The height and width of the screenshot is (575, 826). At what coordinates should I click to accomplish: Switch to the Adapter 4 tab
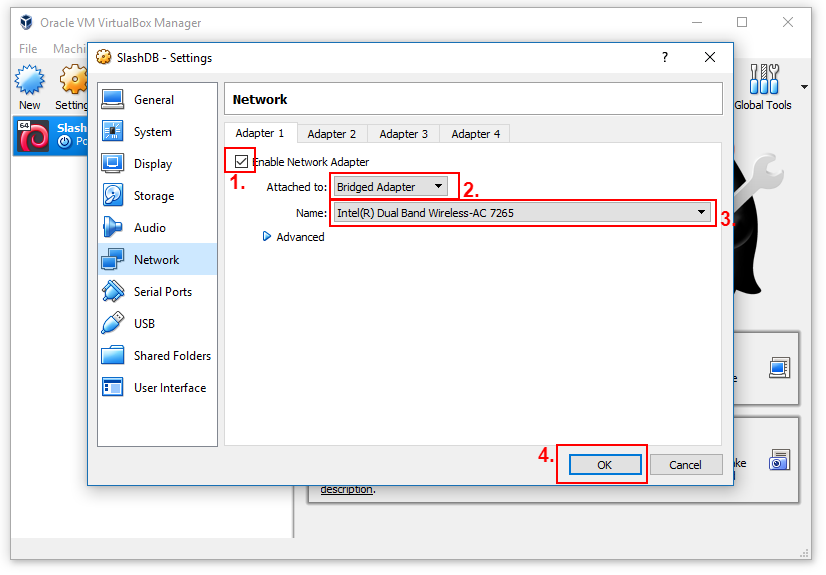click(475, 133)
